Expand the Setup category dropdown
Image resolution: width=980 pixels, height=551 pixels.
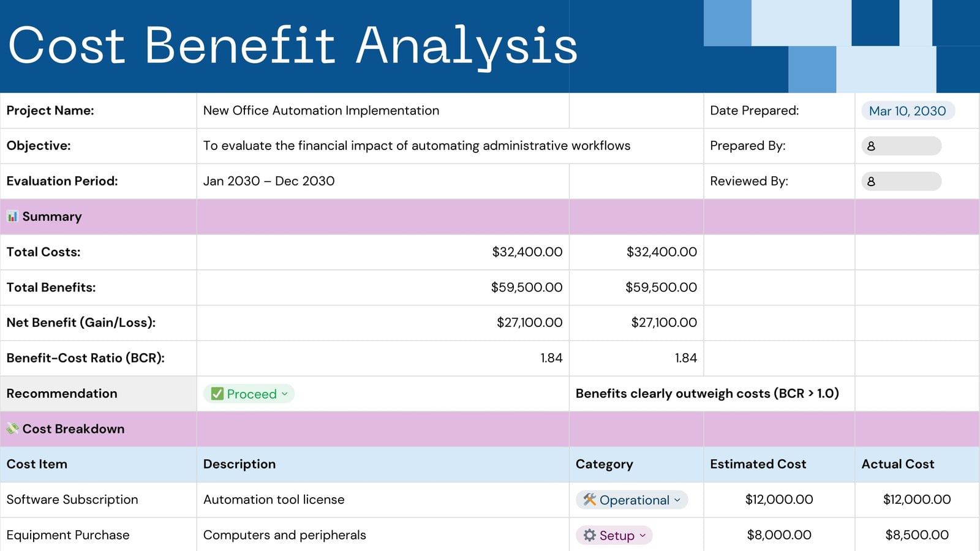pos(643,535)
